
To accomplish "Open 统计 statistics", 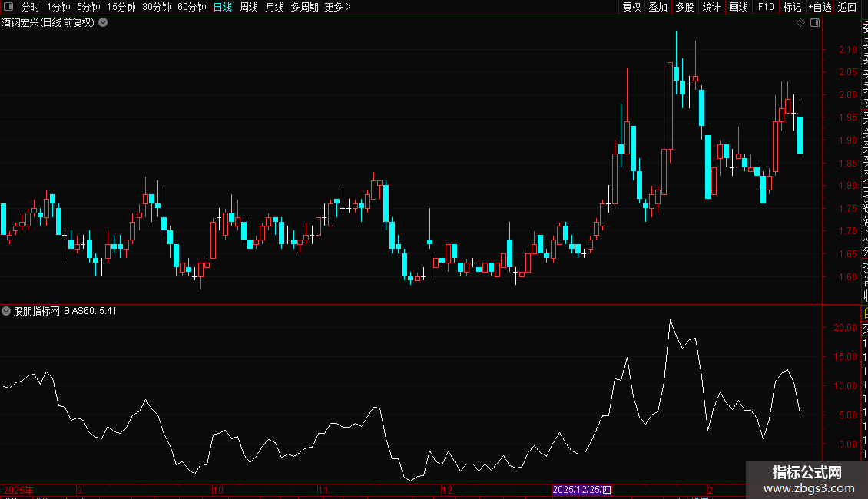I will coord(711,7).
